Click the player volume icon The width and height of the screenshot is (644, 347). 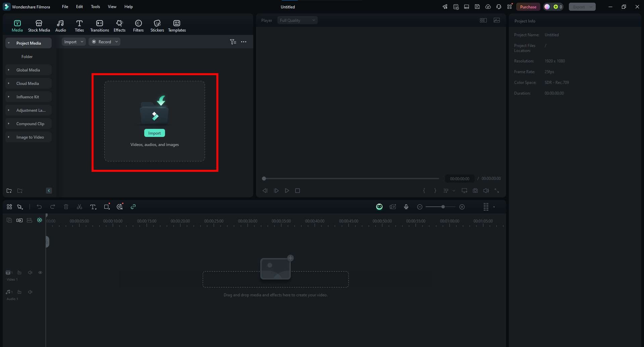[x=486, y=191]
